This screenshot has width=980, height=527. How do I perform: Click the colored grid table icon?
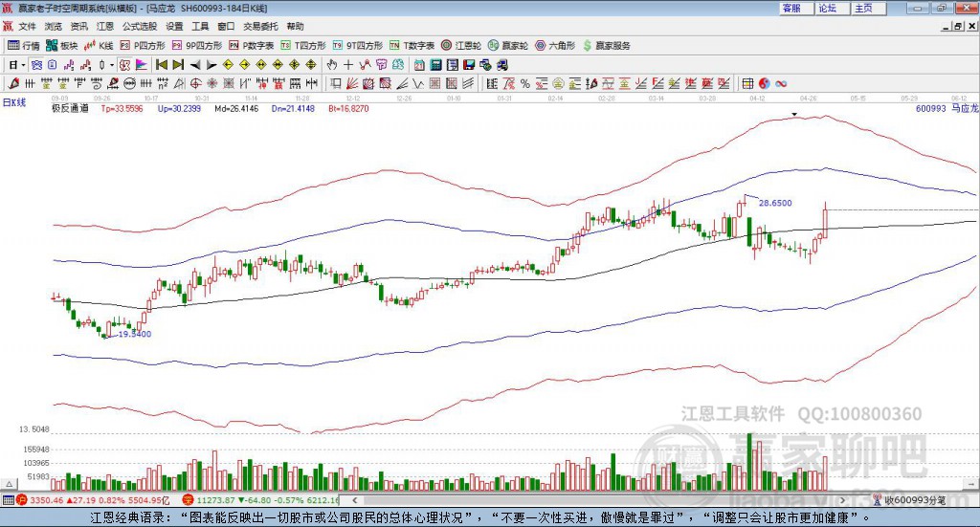click(x=747, y=83)
